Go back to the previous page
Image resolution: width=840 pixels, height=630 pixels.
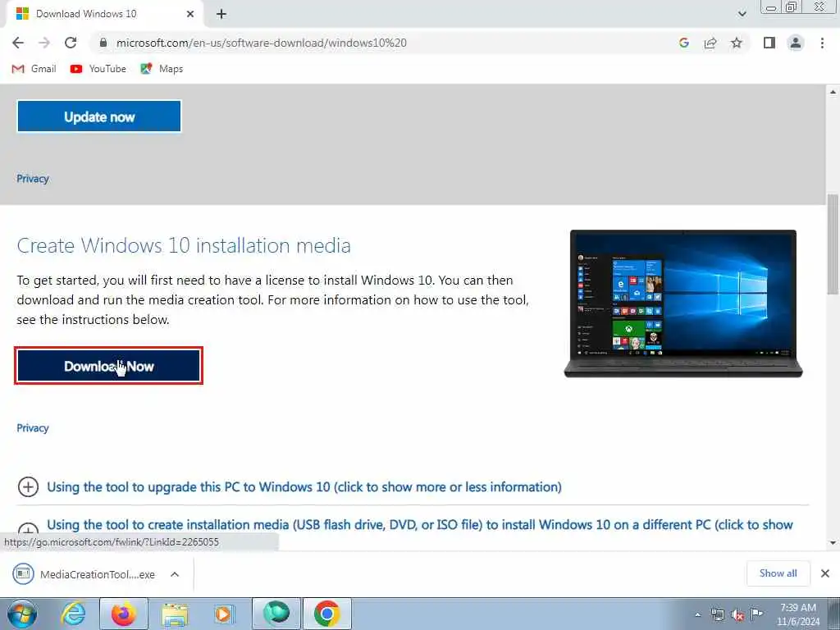point(18,43)
